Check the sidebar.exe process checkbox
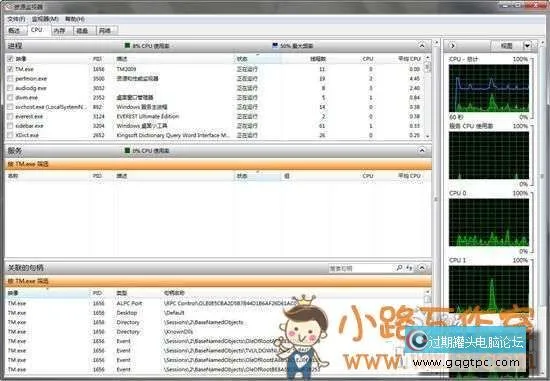The width and height of the screenshot is (550, 381). coord(10,126)
